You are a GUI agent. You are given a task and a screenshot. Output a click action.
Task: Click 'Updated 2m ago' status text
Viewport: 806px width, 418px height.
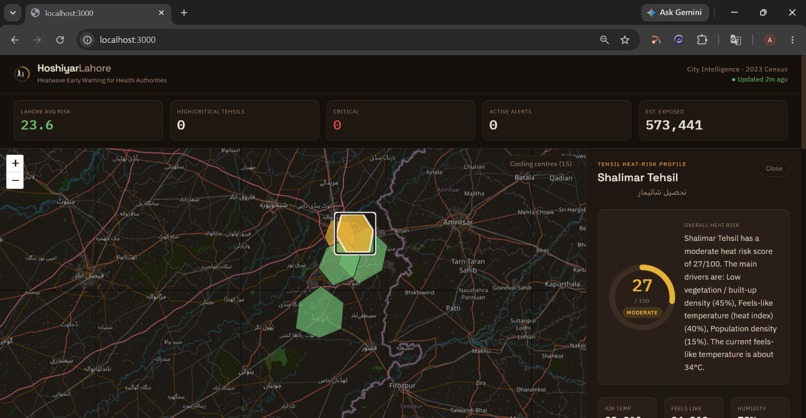click(x=760, y=80)
